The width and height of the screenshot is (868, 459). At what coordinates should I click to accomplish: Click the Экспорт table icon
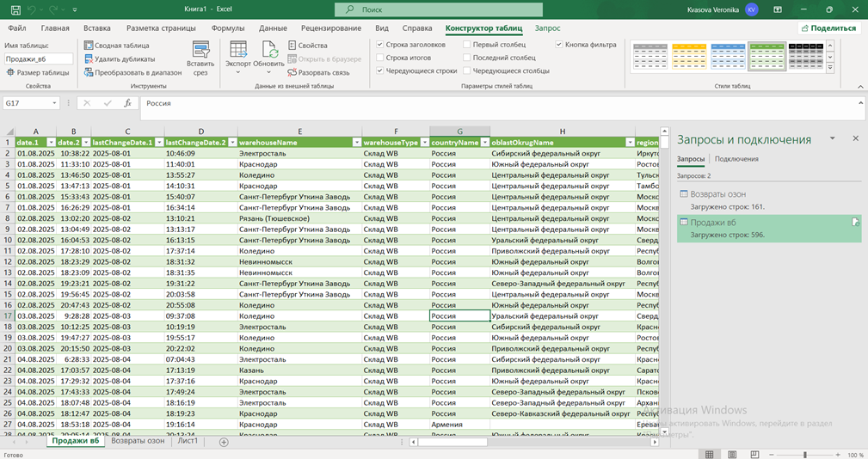pos(238,49)
